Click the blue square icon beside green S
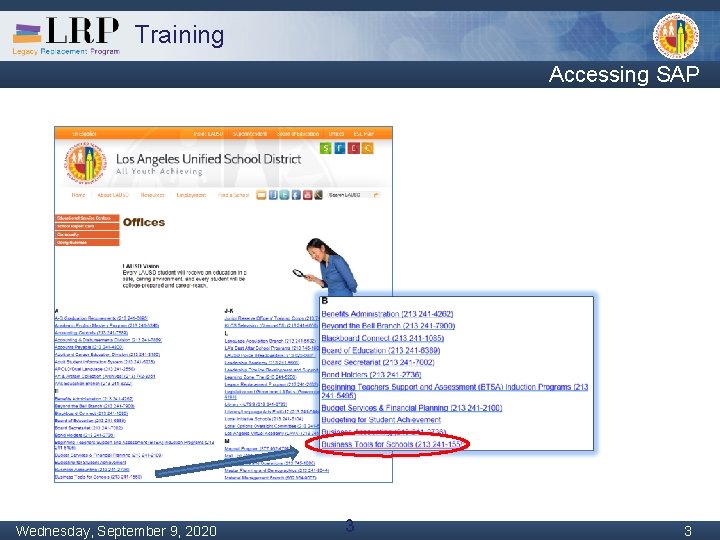Viewport: 720px width, 540px height. click(x=339, y=148)
